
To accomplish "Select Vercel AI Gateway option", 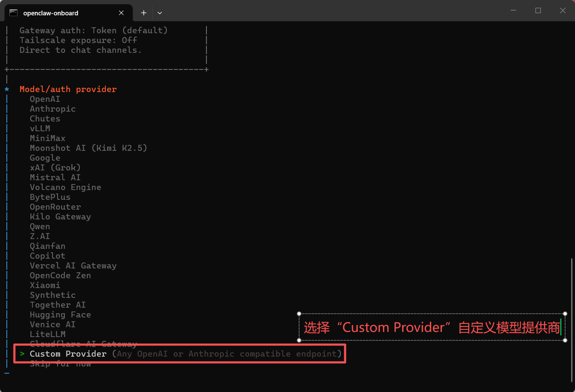I will pos(73,266).
